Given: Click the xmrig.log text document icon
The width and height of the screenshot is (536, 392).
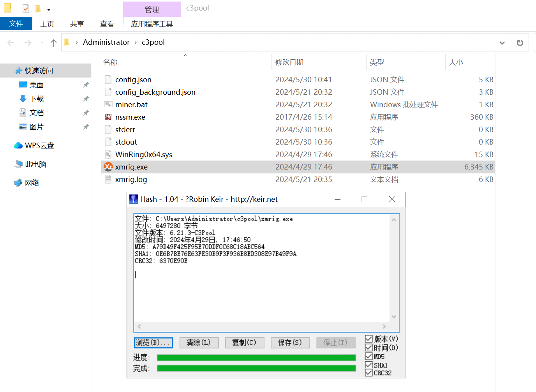Looking at the screenshot, I should click(x=108, y=179).
